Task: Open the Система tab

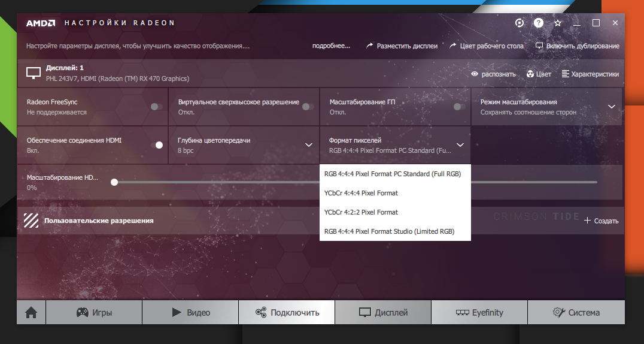Action: pyautogui.click(x=576, y=313)
